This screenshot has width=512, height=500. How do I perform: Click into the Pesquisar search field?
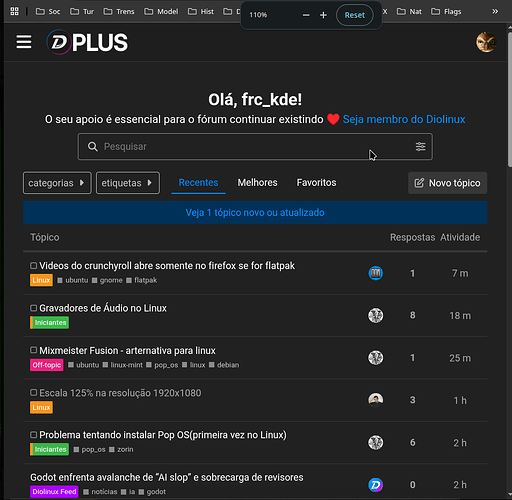pyautogui.click(x=255, y=147)
